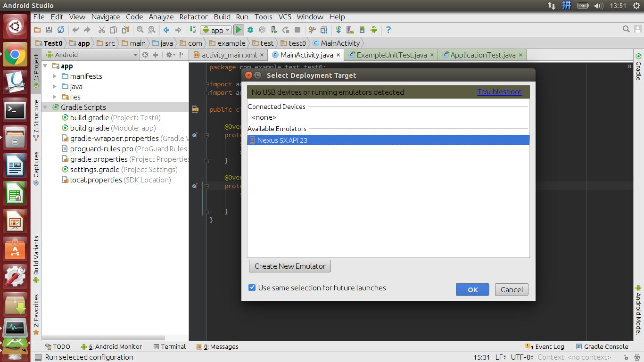Click the Navigate Back blue arrow
The height and width of the screenshot is (362, 644).
pyautogui.click(x=166, y=30)
